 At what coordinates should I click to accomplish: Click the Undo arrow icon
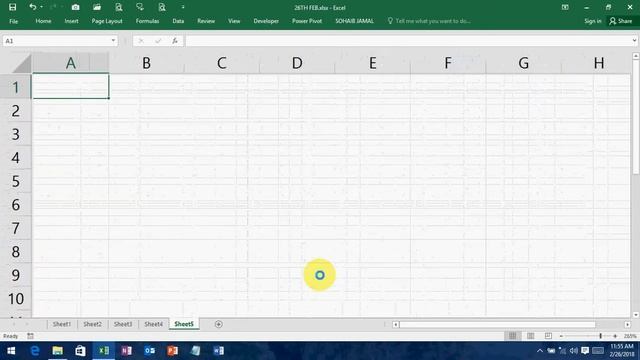[x=32, y=7]
